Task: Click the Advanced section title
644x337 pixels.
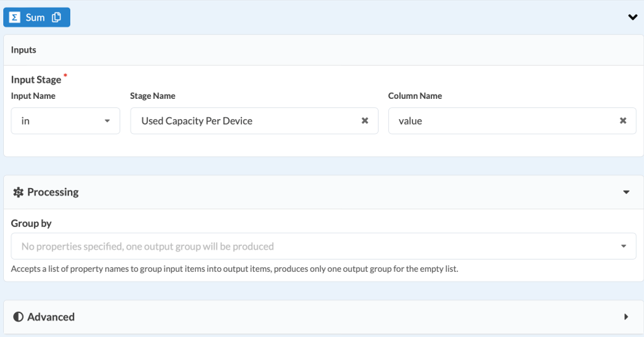Action: coord(51,317)
